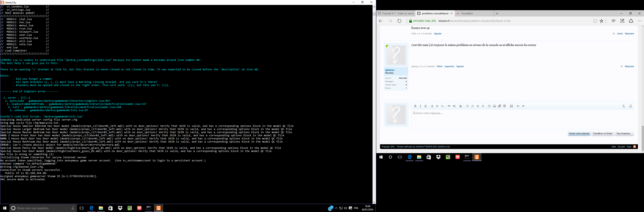Switch to the 'YouHabbo' browser tab
This screenshot has width=644, height=212.
(474, 14)
